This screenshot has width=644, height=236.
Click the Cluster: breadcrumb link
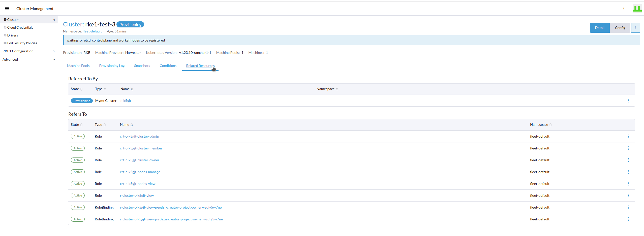pos(73,24)
